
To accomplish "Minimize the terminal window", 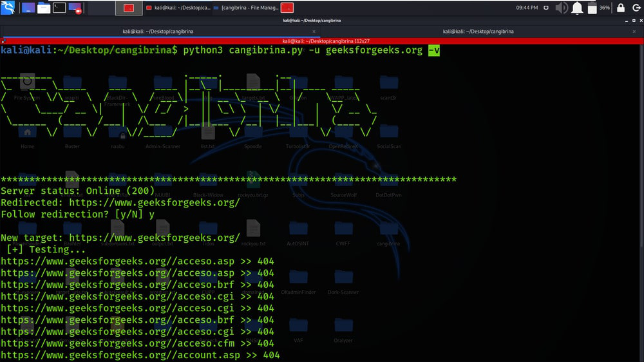I will (x=627, y=20).
